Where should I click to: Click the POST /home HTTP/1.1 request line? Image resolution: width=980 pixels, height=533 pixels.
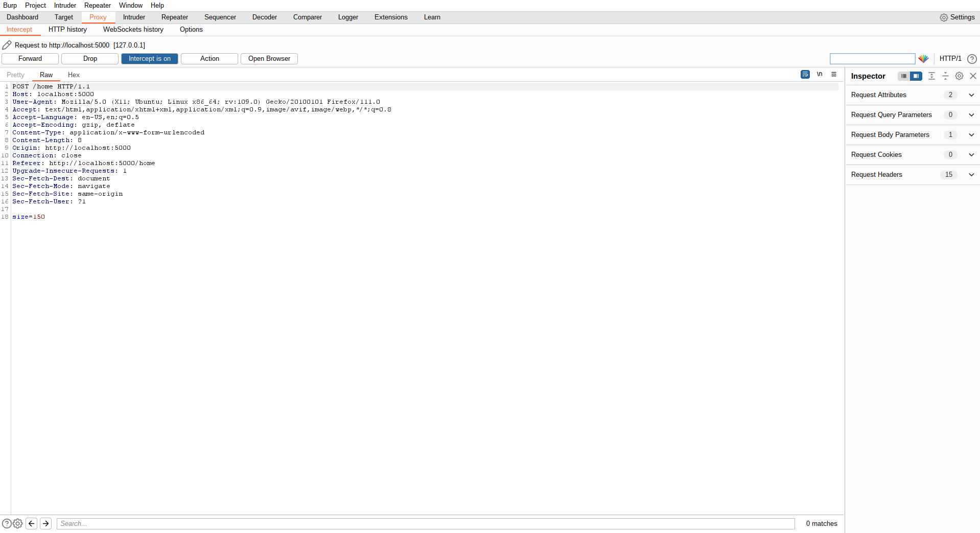click(x=51, y=86)
